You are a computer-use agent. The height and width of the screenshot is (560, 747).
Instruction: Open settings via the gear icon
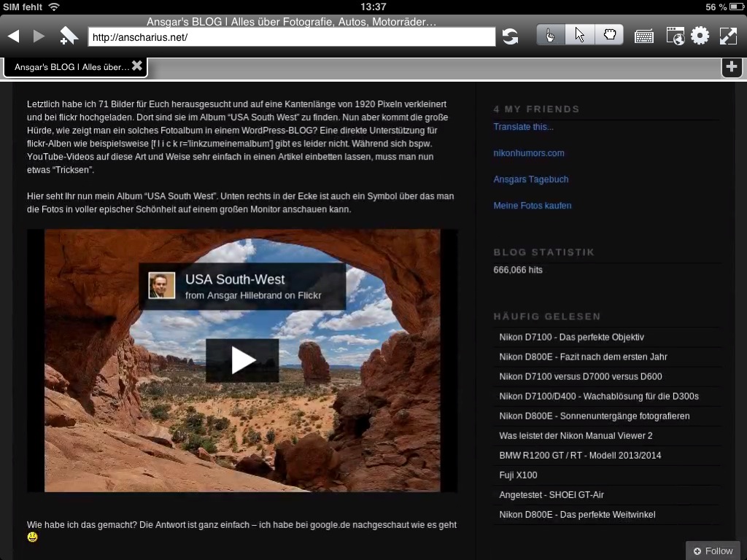(x=700, y=36)
